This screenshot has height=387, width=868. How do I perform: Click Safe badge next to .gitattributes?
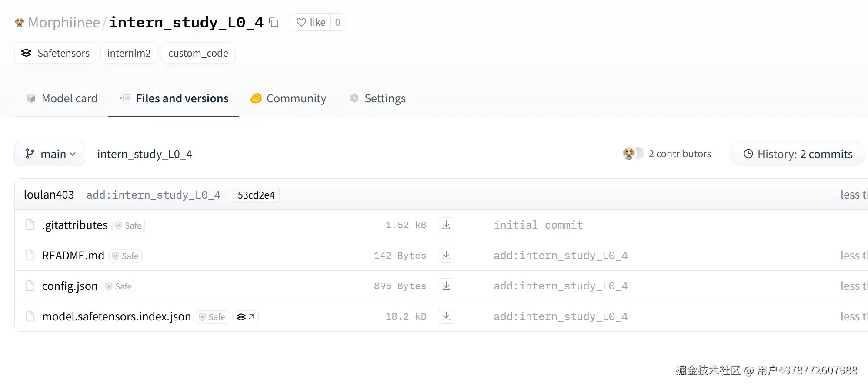(x=129, y=225)
